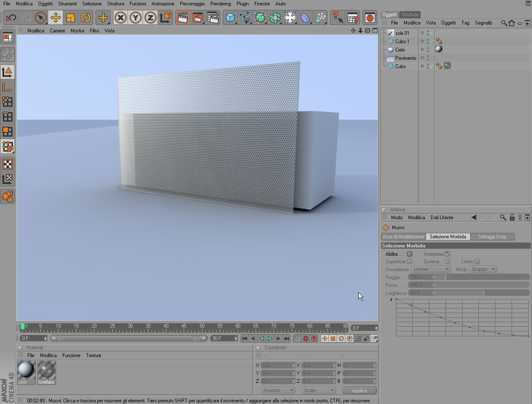
Task: Open the Decadenza Lineare dropdown
Action: [431, 269]
